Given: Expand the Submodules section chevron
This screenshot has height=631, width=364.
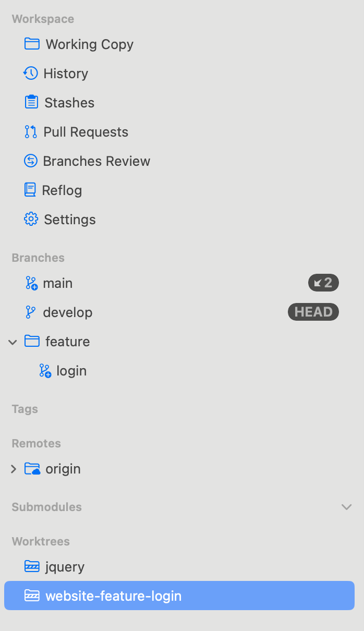Looking at the screenshot, I should click(346, 507).
